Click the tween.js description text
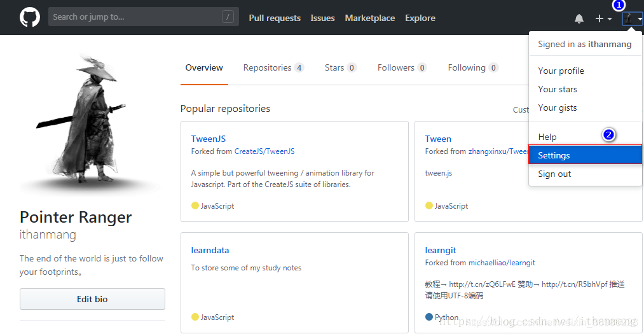The image size is (644, 334). click(x=439, y=173)
